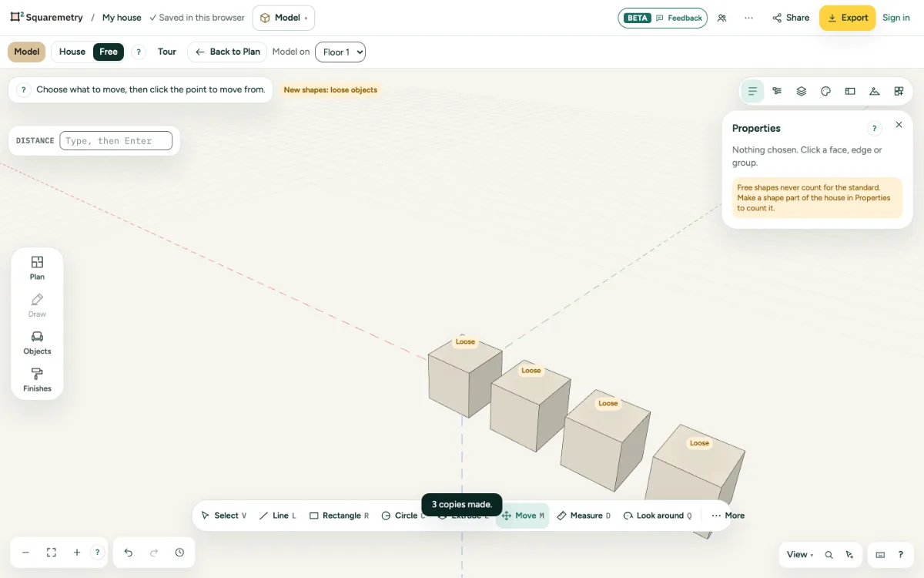The height and width of the screenshot is (578, 924).
Task: Activate the Select tool
Action: click(223, 516)
